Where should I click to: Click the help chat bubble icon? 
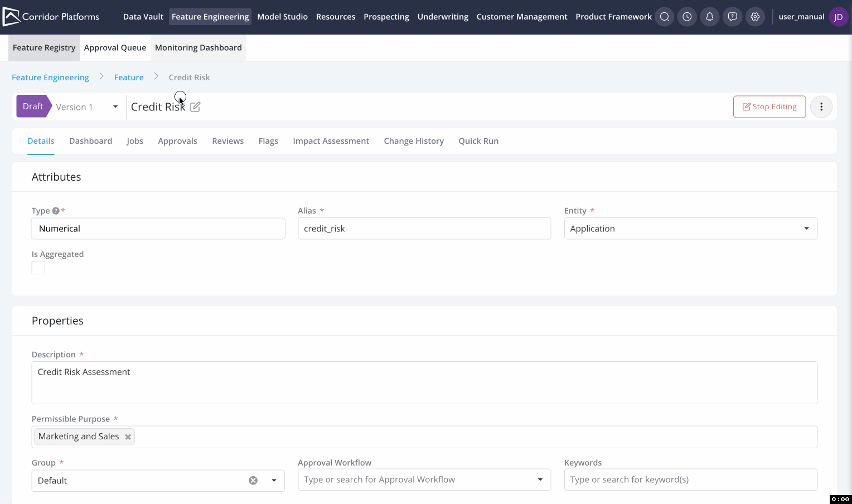tap(732, 17)
